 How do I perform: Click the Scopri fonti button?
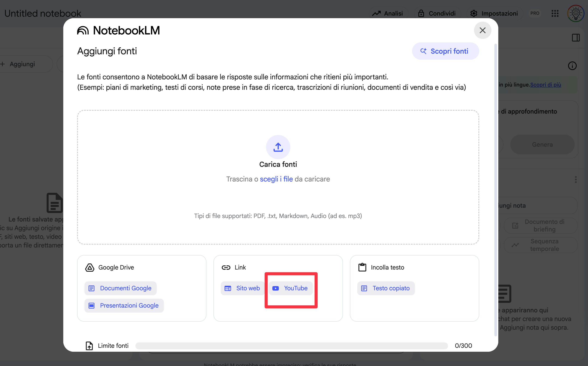[445, 51]
